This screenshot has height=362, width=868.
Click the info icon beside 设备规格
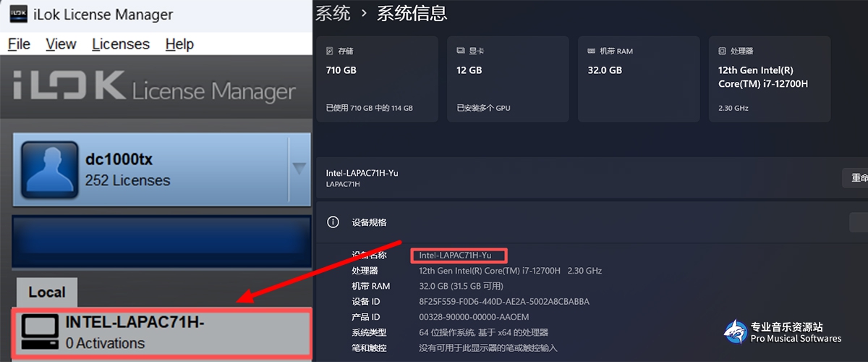[x=333, y=222]
